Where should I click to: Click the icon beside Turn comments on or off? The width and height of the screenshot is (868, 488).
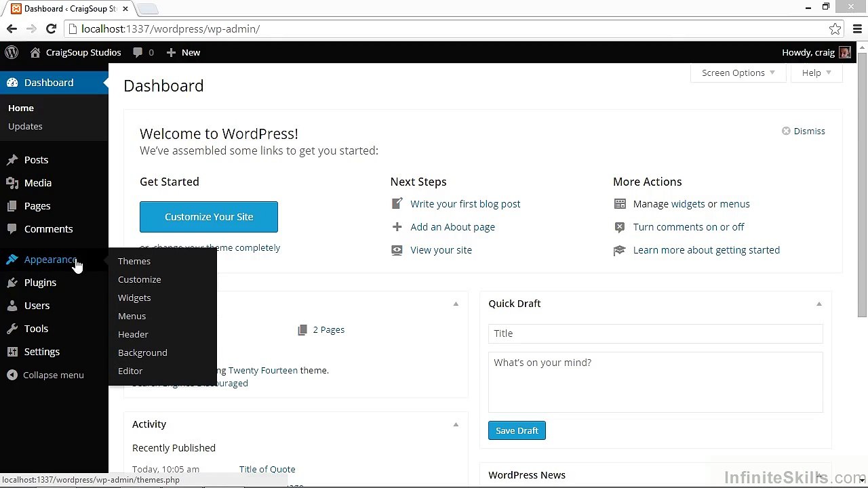619,226
